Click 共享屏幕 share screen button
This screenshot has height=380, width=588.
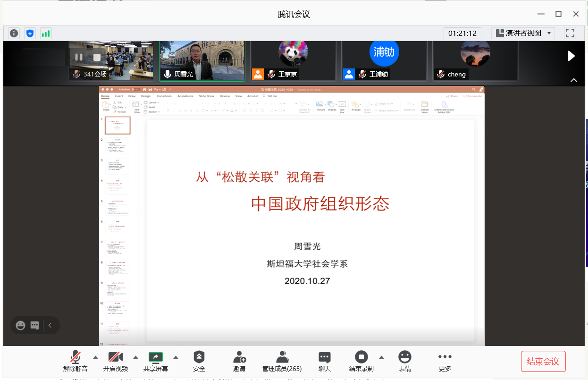point(156,361)
